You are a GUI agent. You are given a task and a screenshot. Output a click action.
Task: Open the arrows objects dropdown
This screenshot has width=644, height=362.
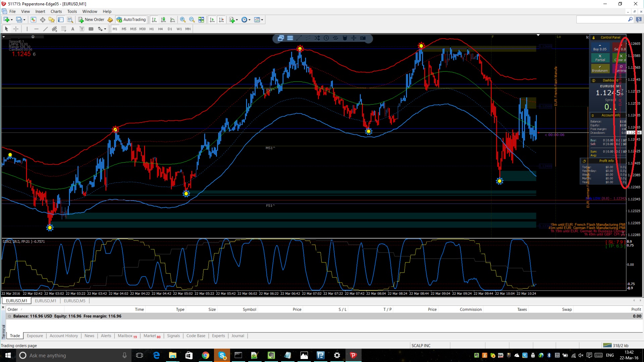pos(105,29)
